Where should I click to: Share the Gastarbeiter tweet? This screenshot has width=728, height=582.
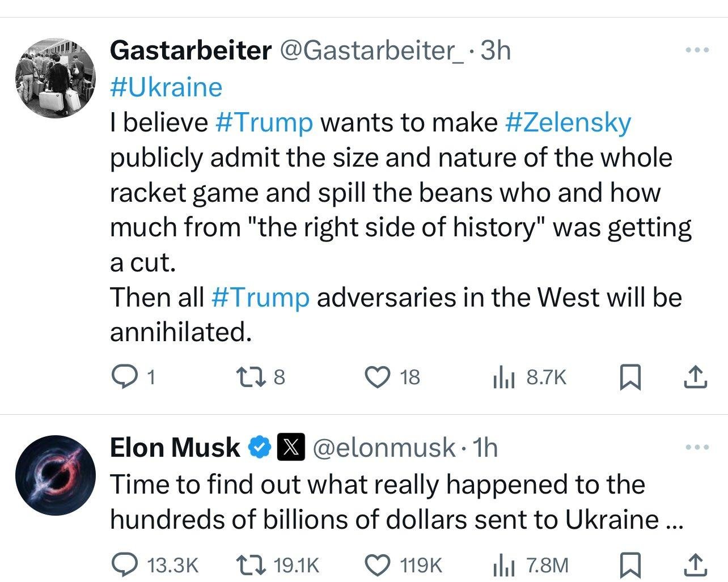[695, 377]
